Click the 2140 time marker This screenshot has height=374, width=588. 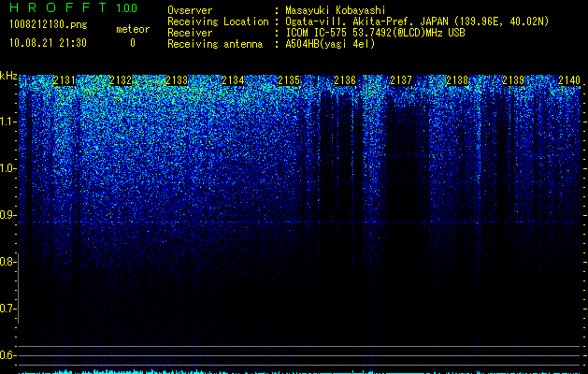point(569,80)
